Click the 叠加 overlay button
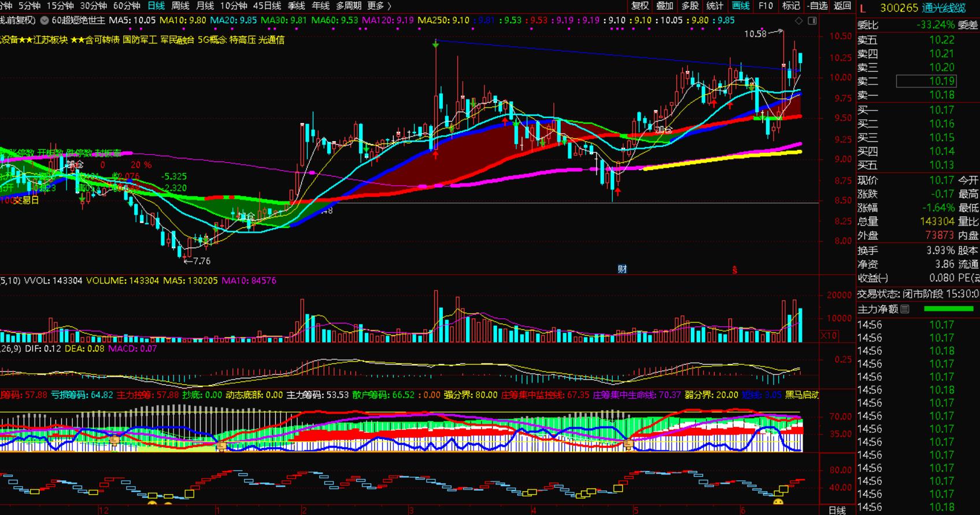 tap(665, 6)
